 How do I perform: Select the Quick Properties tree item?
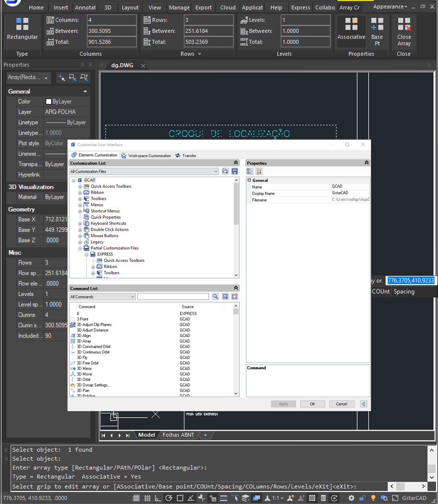[x=106, y=217]
